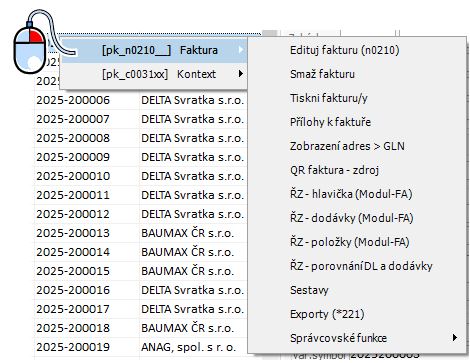Select invoice number 2025-200019
Viewport: 470px width, 363px height.
pos(73,347)
